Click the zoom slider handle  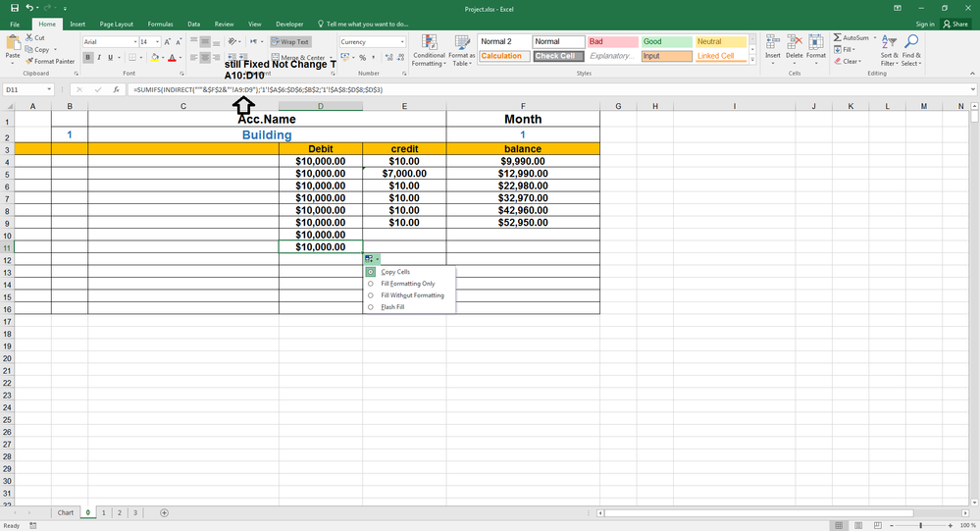920,525
